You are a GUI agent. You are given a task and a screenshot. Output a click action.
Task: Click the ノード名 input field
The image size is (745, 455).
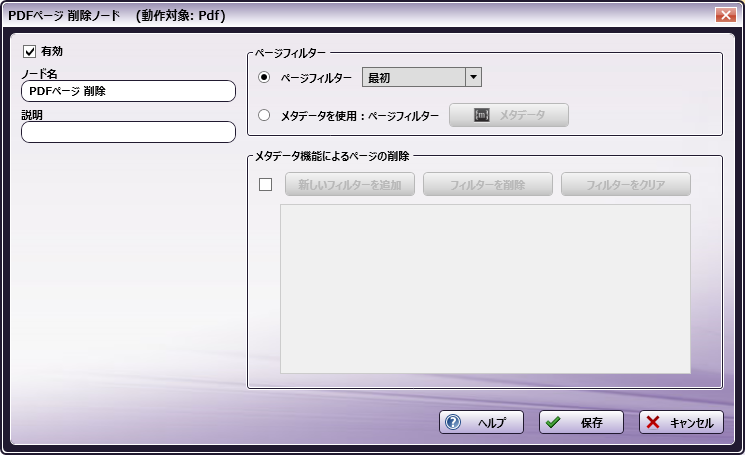128,91
